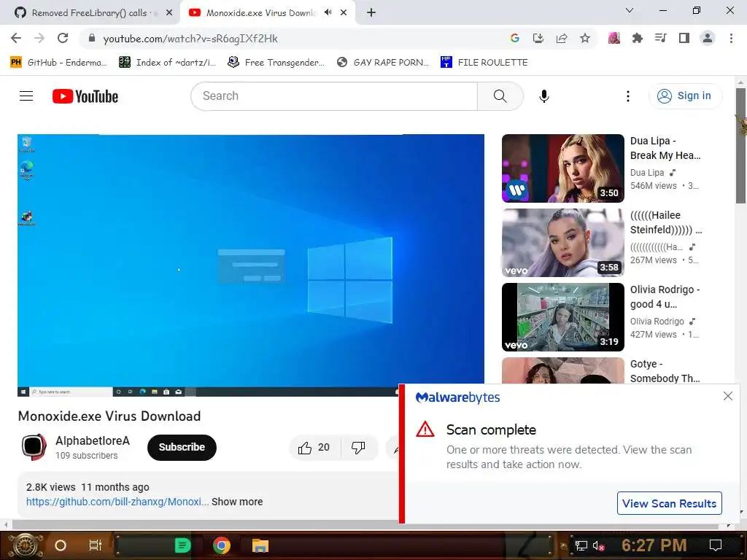
Task: Open media controls icon in toolbar
Action: tap(661, 39)
